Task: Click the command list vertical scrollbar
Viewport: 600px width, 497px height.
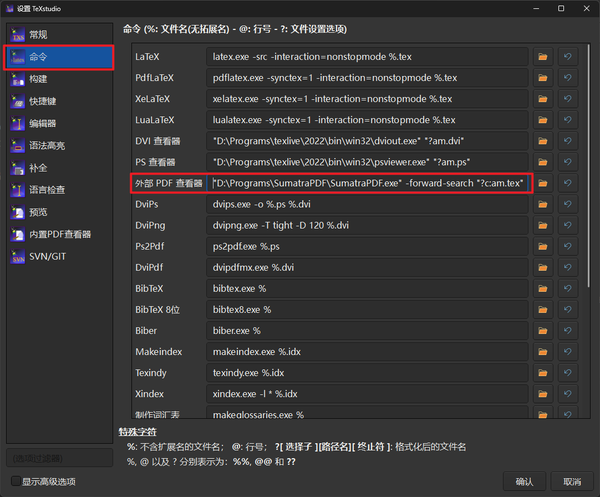Action: pos(589,166)
